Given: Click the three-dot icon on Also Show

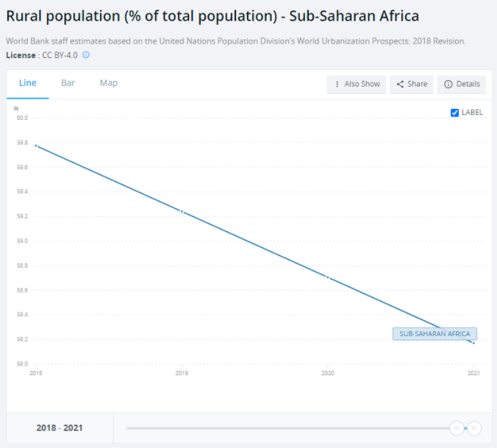Looking at the screenshot, I should 337,84.
